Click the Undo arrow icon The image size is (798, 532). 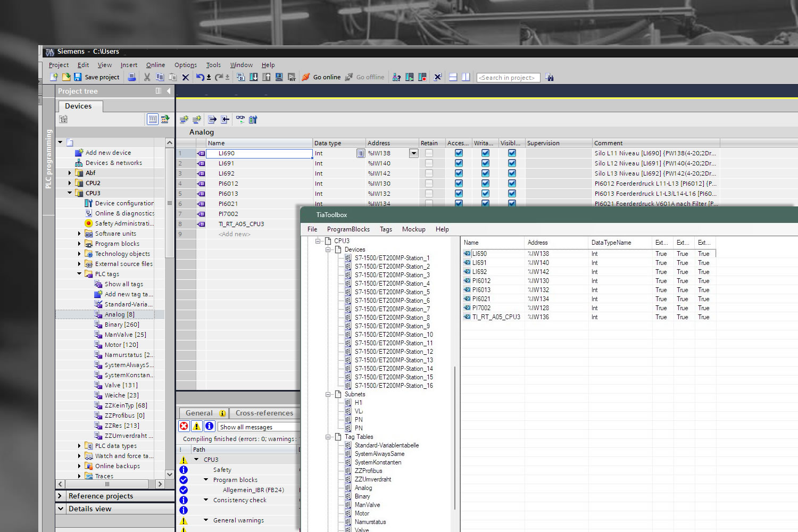coord(200,77)
